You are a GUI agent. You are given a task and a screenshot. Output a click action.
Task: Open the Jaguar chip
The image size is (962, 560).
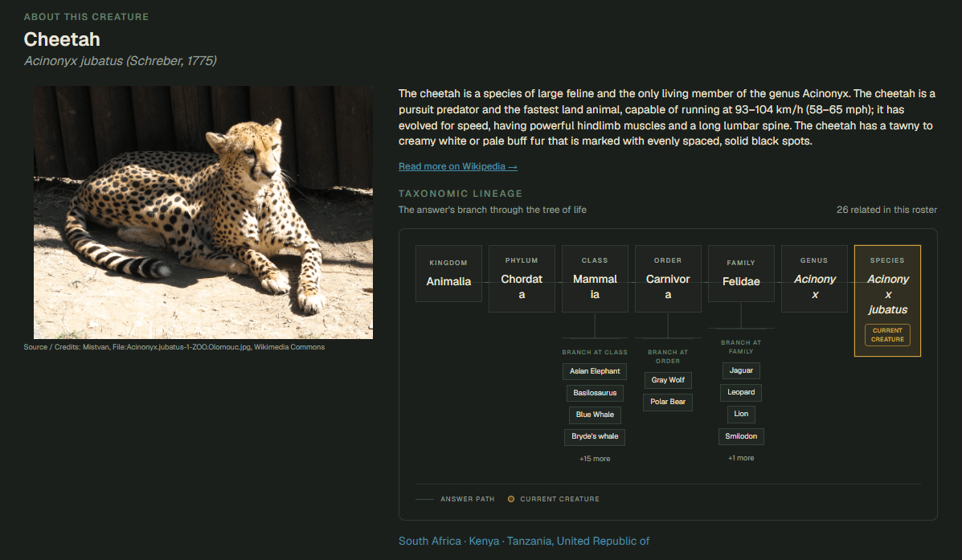(741, 370)
